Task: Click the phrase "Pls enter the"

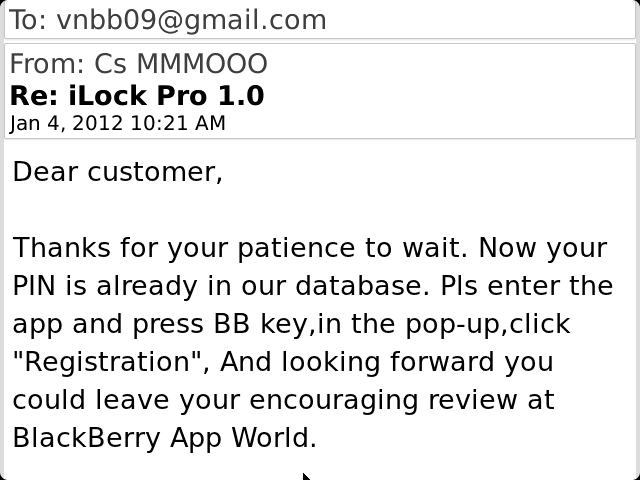Action: (527, 286)
